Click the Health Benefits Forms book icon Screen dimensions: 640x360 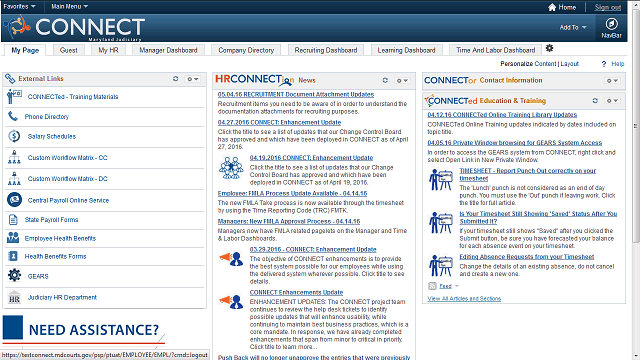pos(13,256)
